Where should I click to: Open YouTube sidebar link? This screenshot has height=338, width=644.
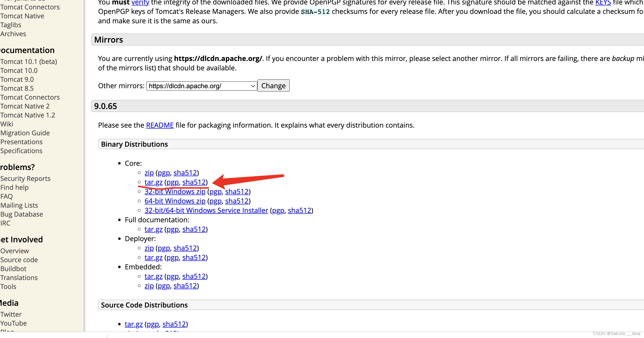click(13, 323)
